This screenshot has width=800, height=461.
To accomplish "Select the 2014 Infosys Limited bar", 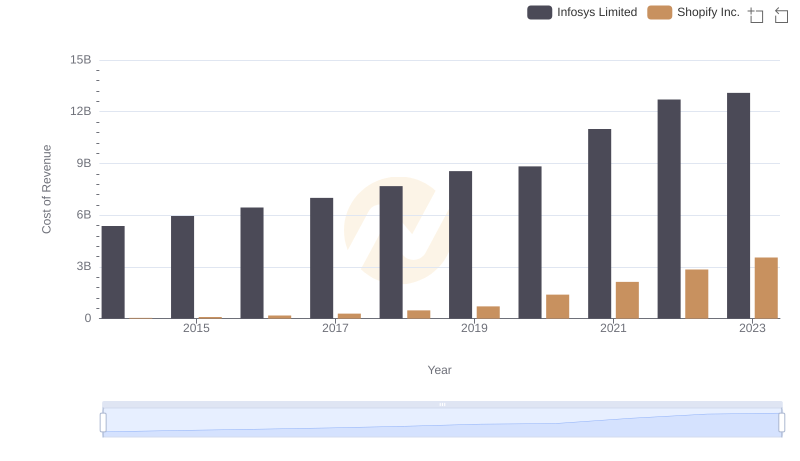I will 113,272.
